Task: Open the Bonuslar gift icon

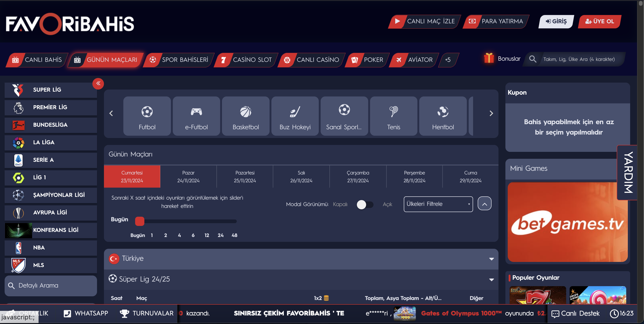Action: [489, 58]
